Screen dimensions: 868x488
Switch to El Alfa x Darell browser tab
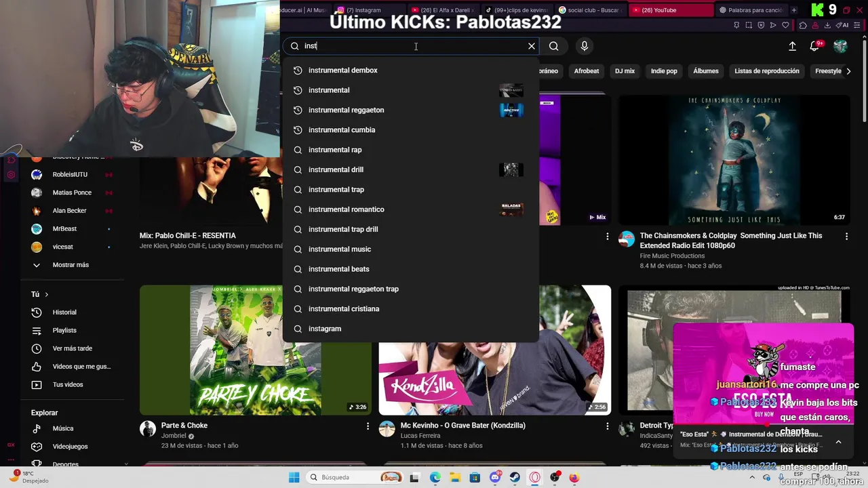[x=444, y=10]
